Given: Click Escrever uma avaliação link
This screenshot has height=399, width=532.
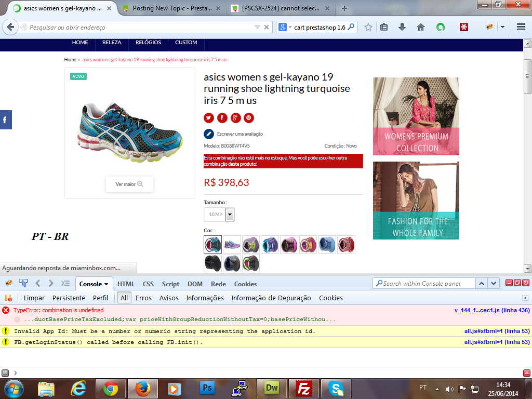Looking at the screenshot, I should coord(240,134).
